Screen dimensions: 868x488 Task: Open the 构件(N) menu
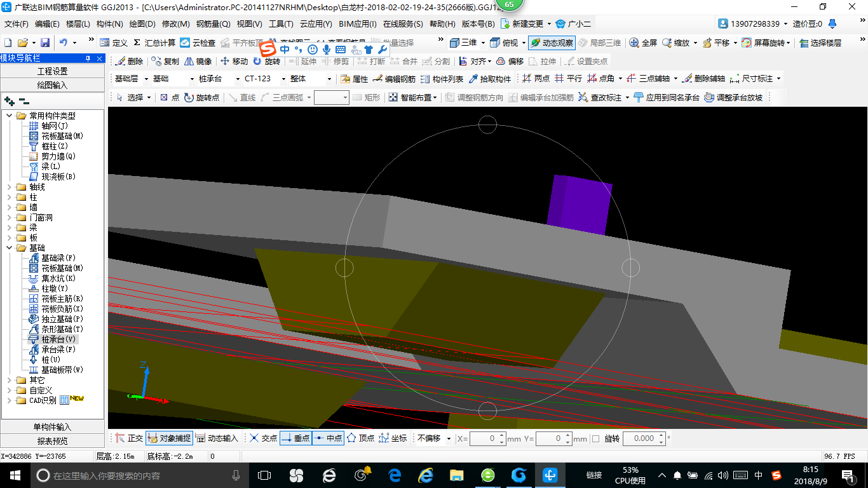tap(109, 24)
